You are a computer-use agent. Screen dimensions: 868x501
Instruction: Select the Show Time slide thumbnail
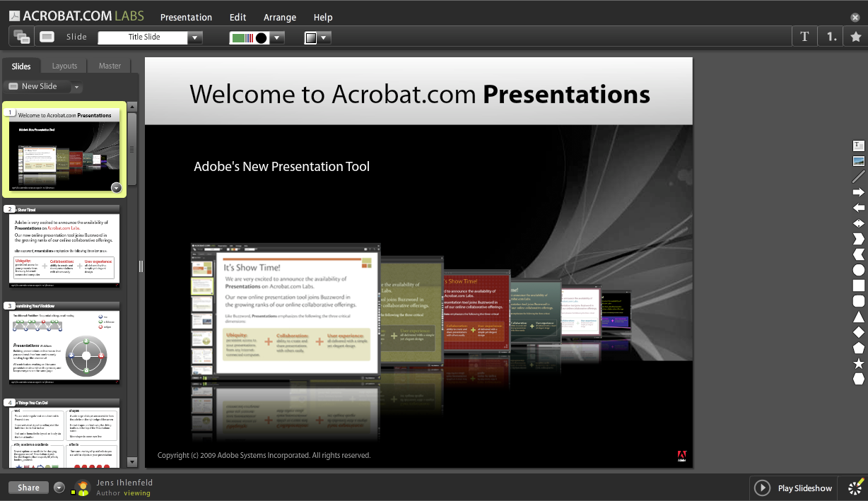click(64, 247)
